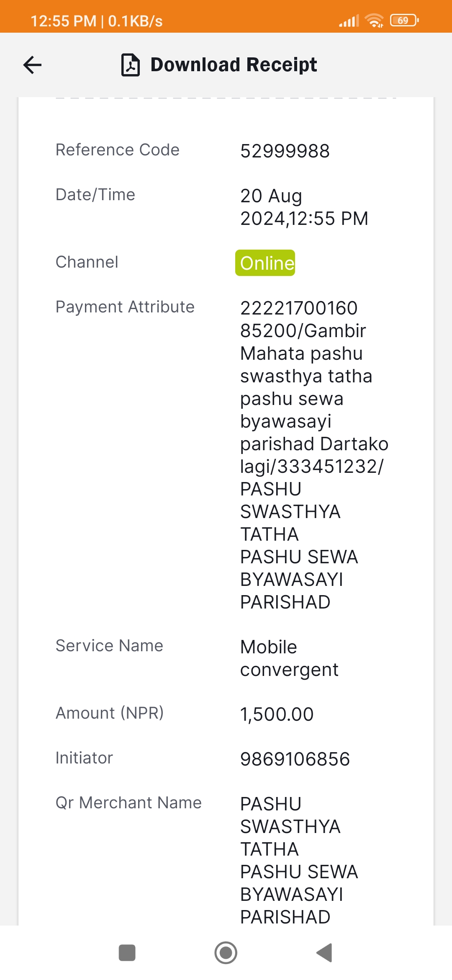The image size is (452, 980).
Task: Tap the status bar clock 12:55 PM
Action: [x=64, y=21]
